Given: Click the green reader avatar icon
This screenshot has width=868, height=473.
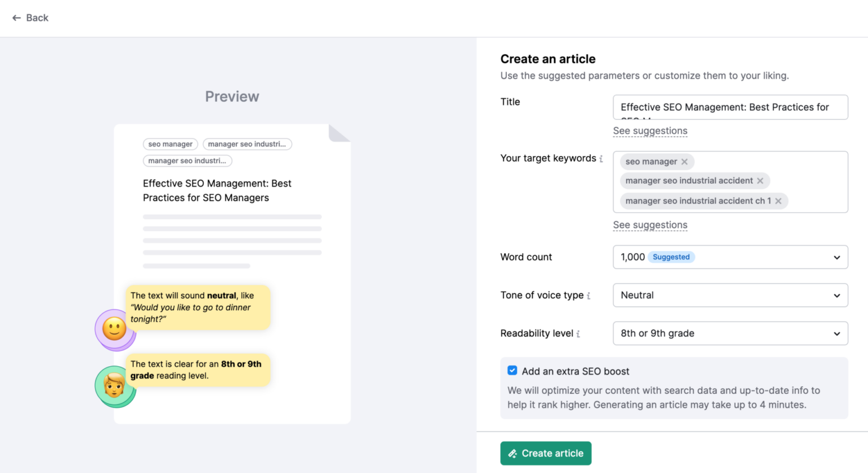Looking at the screenshot, I should click(x=115, y=387).
